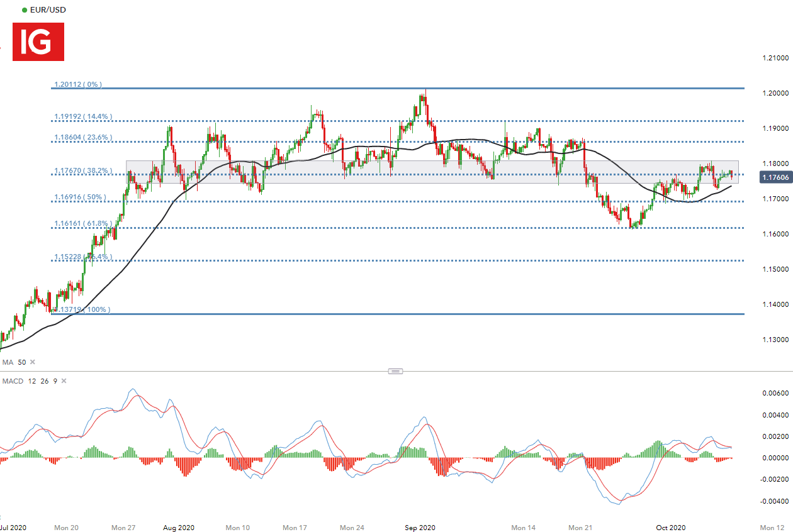The height and width of the screenshot is (532, 793).
Task: Click the MA 50 indicator label
Action: point(14,362)
